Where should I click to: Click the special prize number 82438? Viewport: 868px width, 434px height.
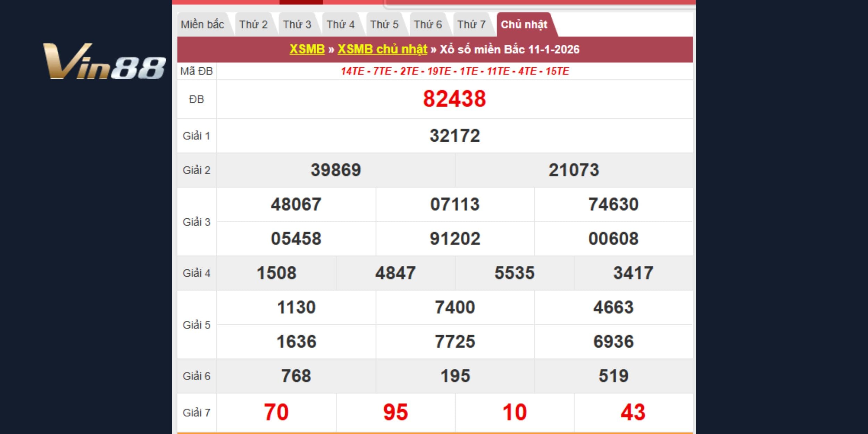[454, 99]
